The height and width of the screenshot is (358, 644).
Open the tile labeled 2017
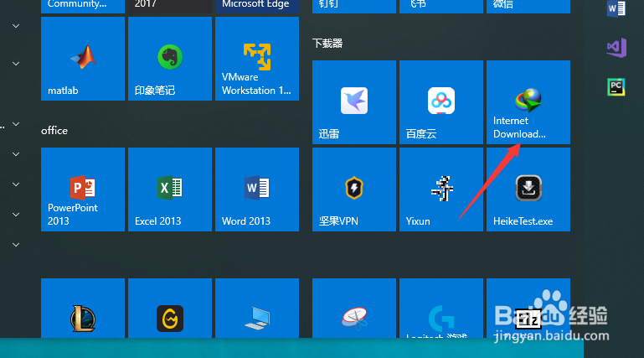tap(170, 7)
